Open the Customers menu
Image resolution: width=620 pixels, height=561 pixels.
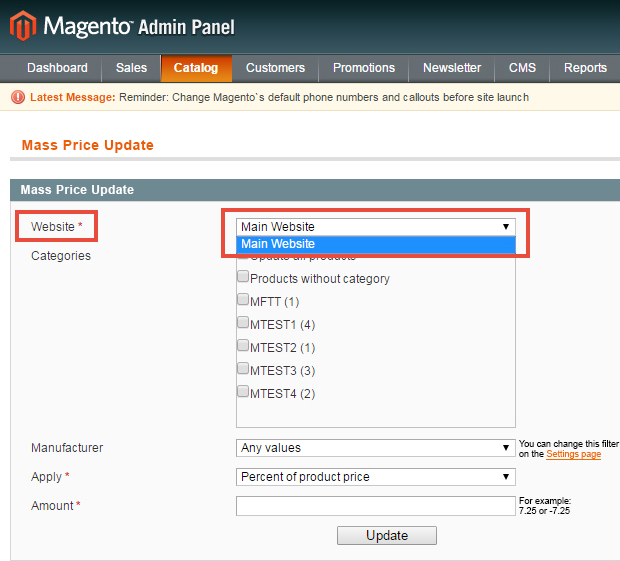(x=275, y=68)
